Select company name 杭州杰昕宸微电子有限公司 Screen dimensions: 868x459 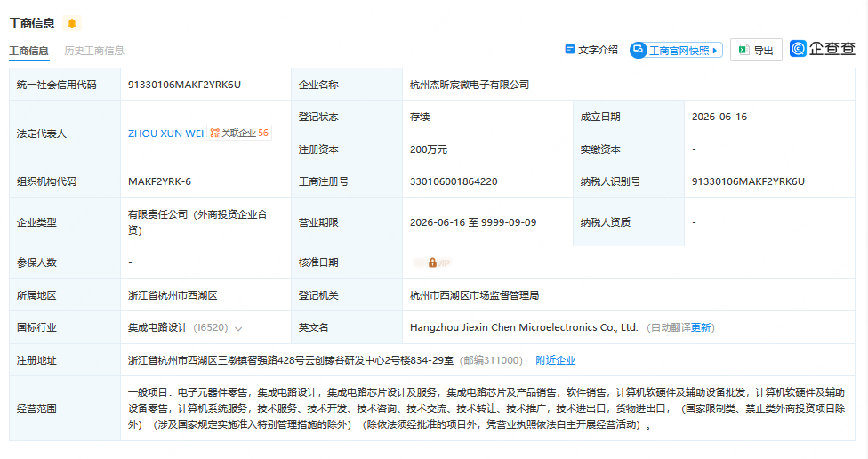pyautogui.click(x=470, y=85)
